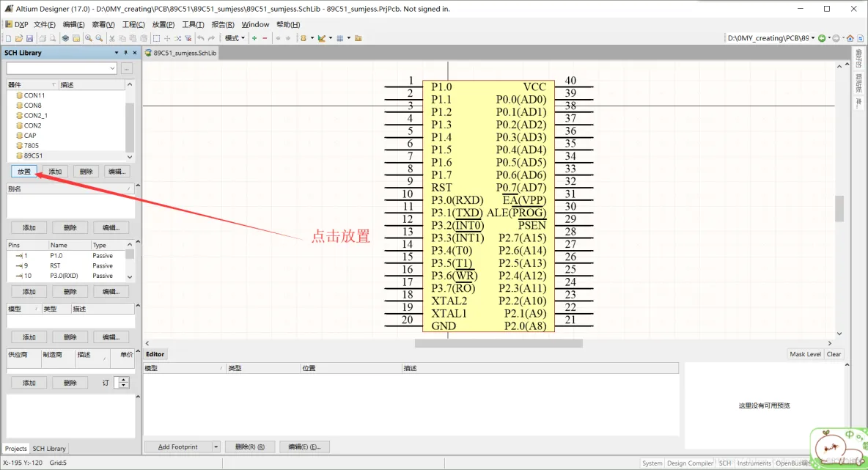Click the grid settings toolbar icon
This screenshot has width=868, height=470.
pyautogui.click(x=340, y=38)
